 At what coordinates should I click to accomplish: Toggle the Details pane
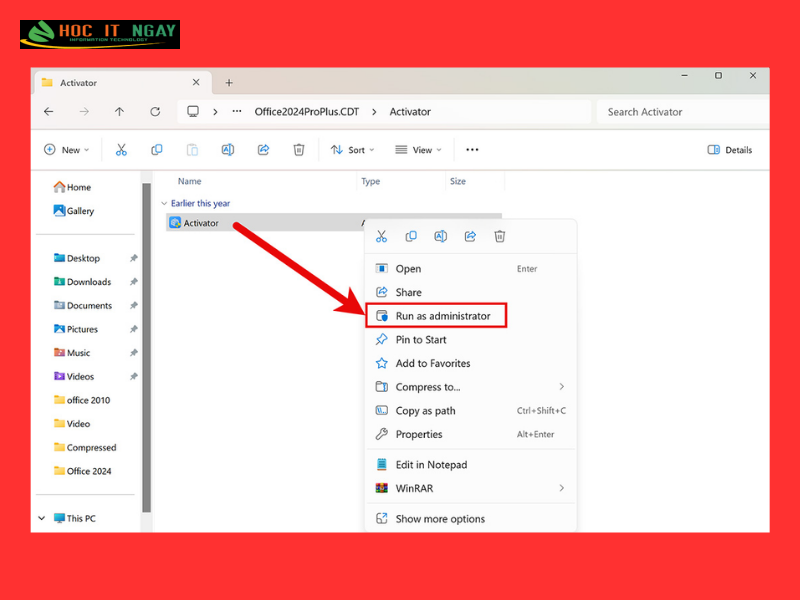(730, 149)
